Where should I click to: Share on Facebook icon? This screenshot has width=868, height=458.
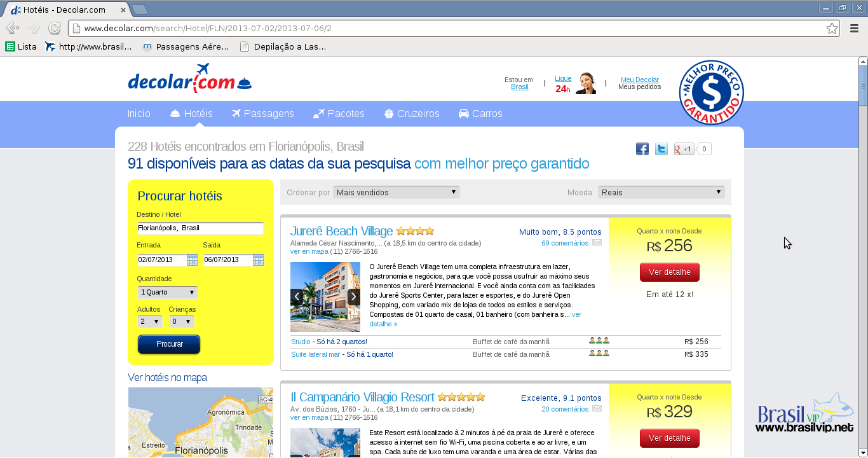[642, 149]
